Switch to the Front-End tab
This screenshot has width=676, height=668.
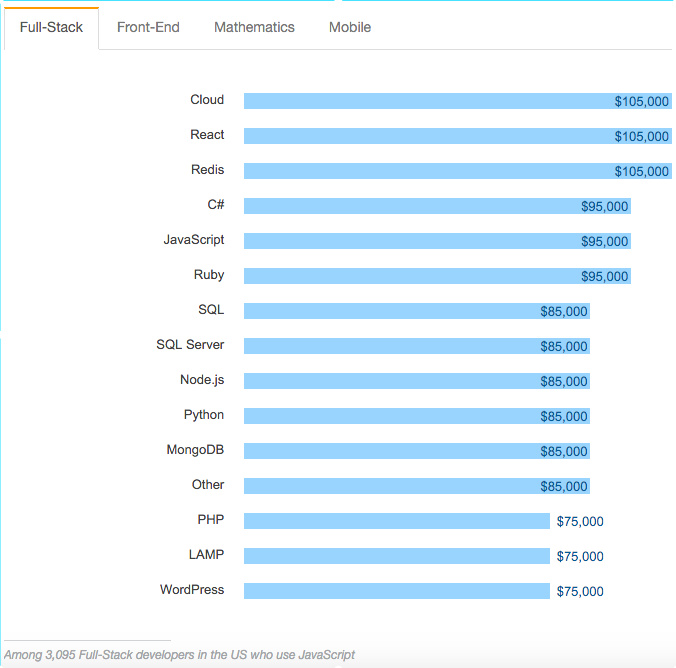(x=148, y=27)
